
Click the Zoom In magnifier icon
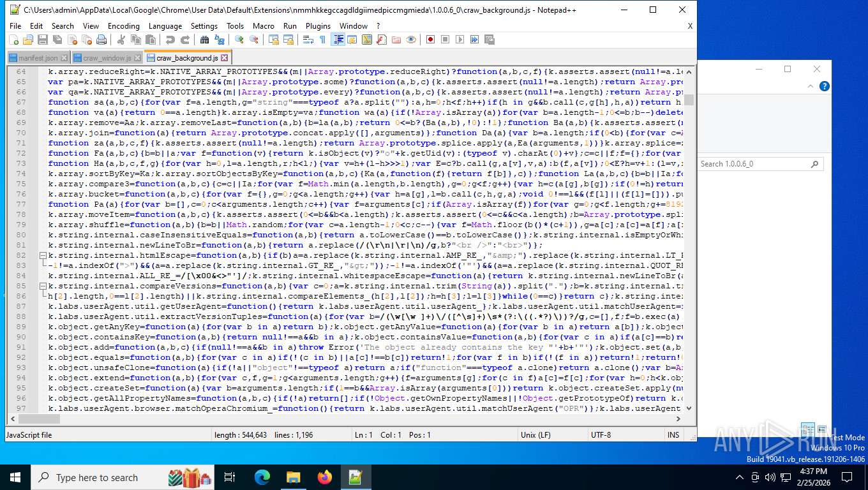coord(239,40)
